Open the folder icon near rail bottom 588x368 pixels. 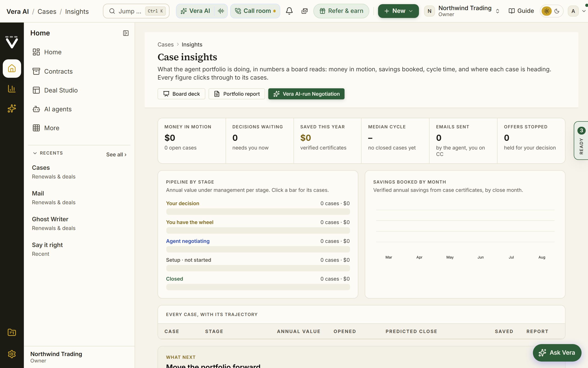pos(12,332)
